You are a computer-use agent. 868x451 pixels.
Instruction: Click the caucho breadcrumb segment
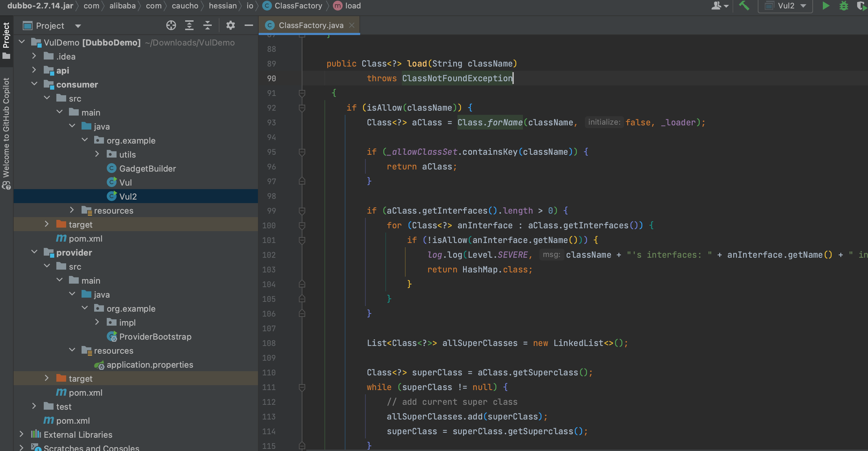point(185,6)
